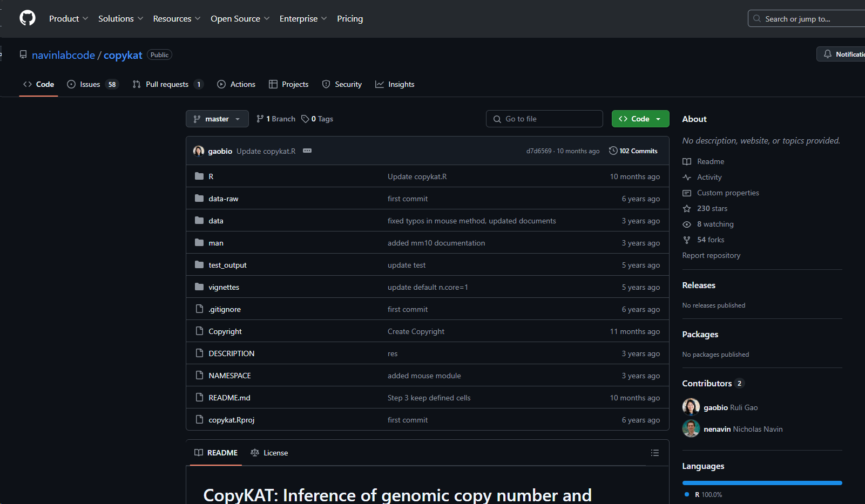Click nenavin contributor avatar
The image size is (865, 504).
[691, 428]
